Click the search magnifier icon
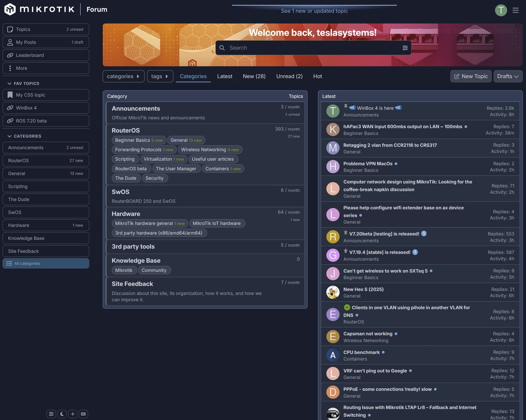 coord(222,48)
